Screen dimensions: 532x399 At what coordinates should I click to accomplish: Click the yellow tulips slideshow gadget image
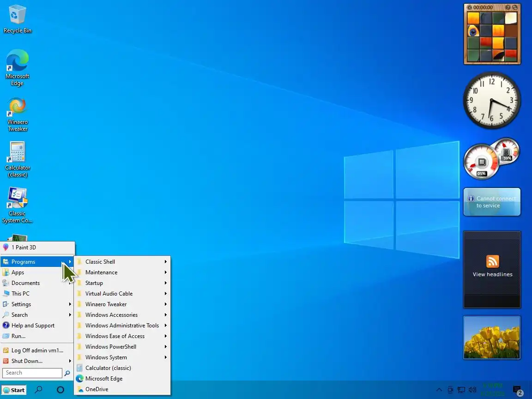coord(492,338)
